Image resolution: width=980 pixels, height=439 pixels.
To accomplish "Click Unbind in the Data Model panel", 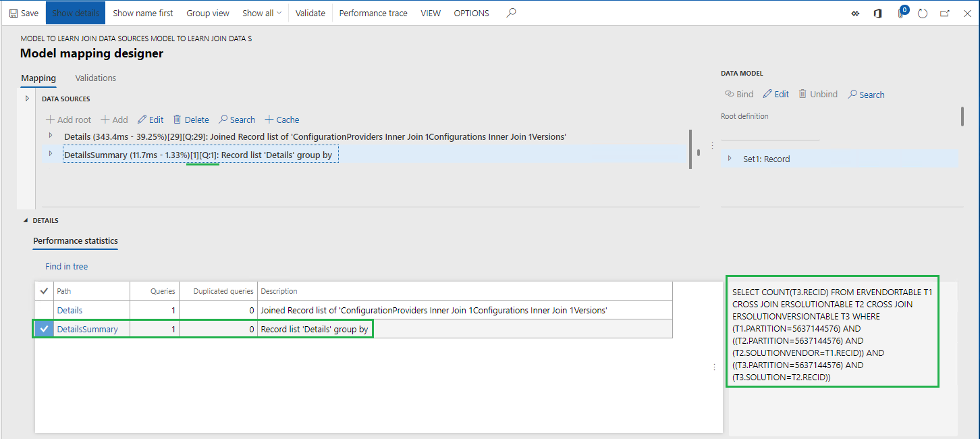I will pos(818,94).
